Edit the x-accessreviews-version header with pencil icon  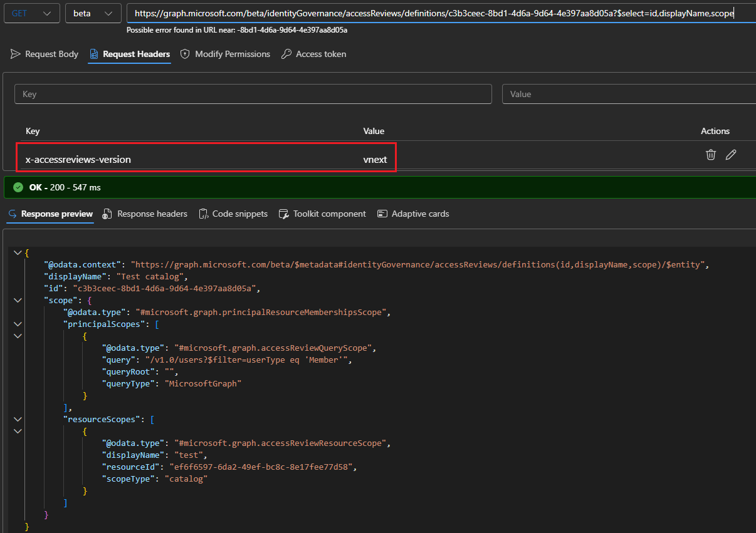pyautogui.click(x=730, y=155)
